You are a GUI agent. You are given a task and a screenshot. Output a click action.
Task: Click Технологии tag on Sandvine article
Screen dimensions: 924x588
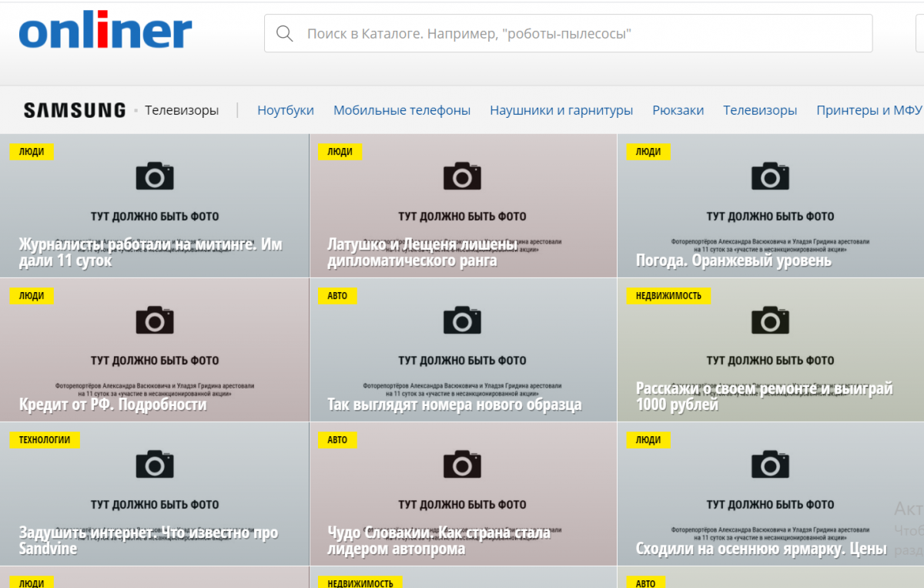coord(45,440)
